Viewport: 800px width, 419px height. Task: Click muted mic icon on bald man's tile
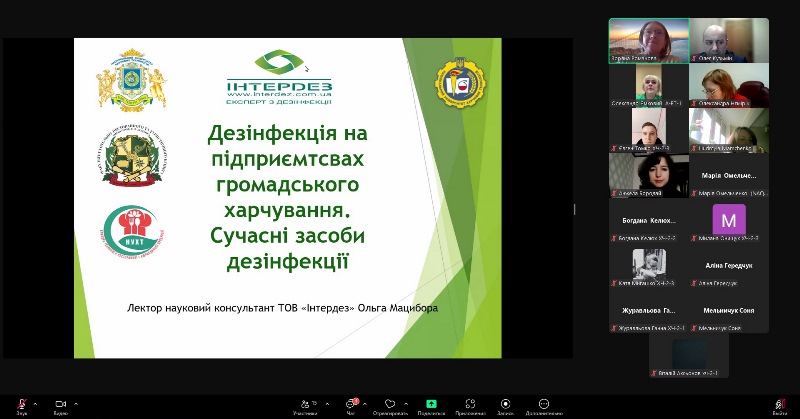point(694,59)
